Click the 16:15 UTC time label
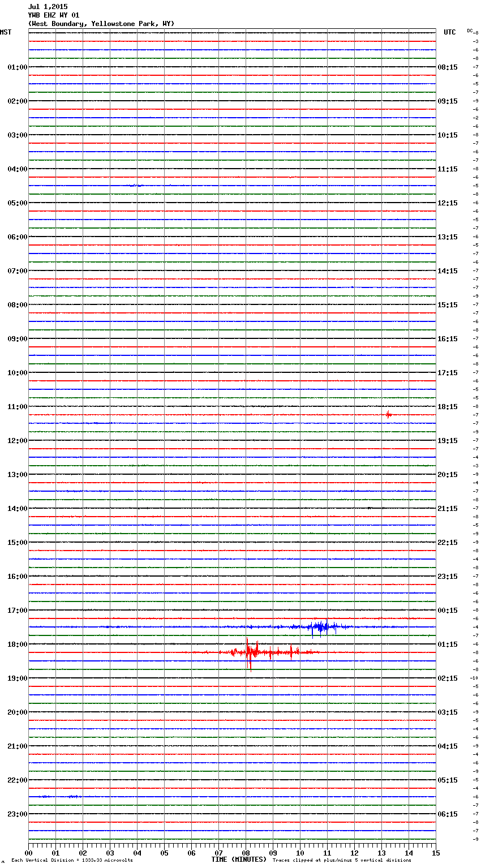The width and height of the screenshot is (481, 868). click(448, 339)
